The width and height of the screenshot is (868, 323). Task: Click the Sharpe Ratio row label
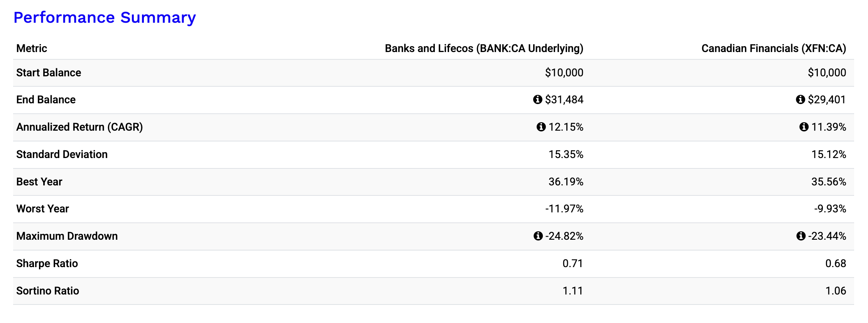(x=47, y=264)
